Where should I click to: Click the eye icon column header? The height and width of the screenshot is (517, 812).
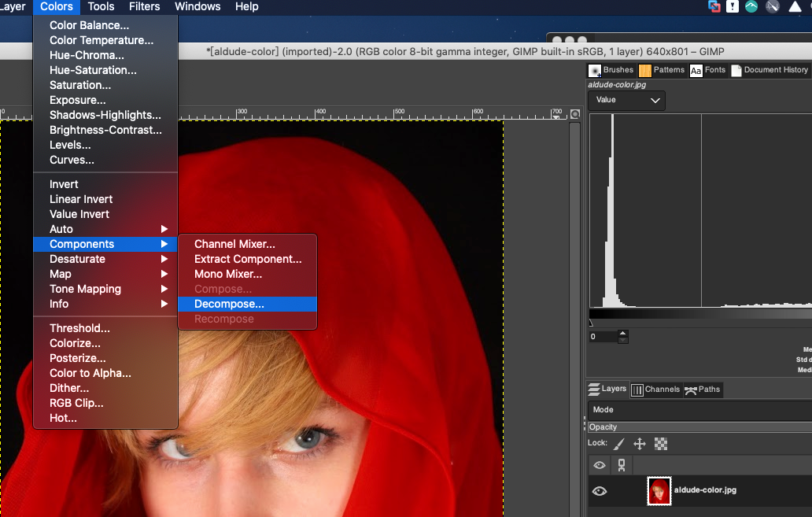(600, 465)
